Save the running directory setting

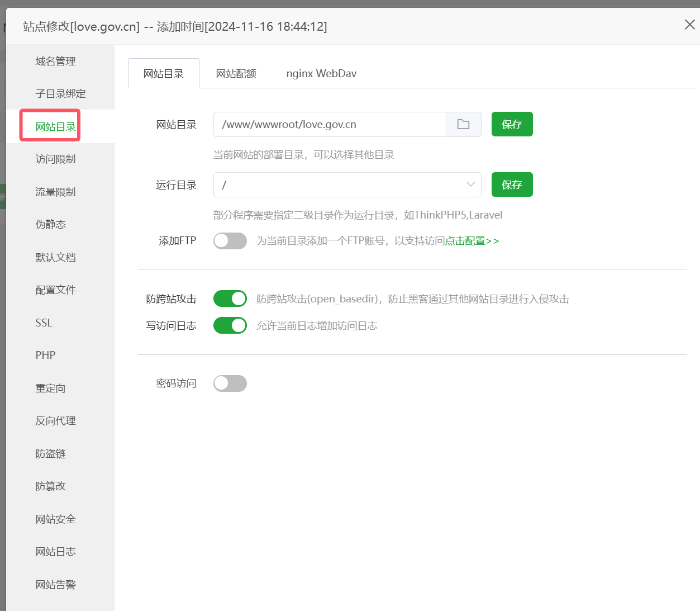point(512,184)
